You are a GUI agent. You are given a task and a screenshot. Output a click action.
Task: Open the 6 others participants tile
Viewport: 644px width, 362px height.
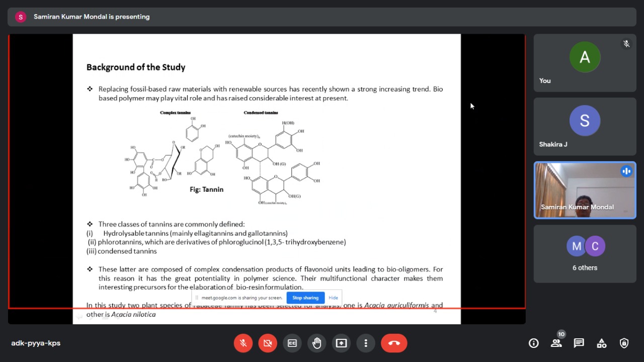click(x=585, y=253)
